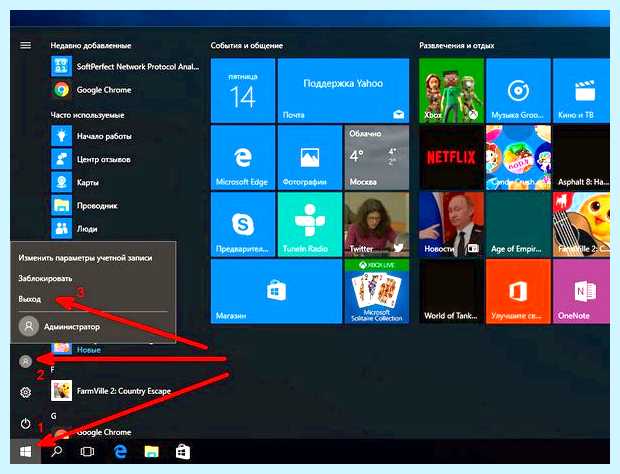Open Age of Empires tile
620x474 pixels.
point(518,224)
